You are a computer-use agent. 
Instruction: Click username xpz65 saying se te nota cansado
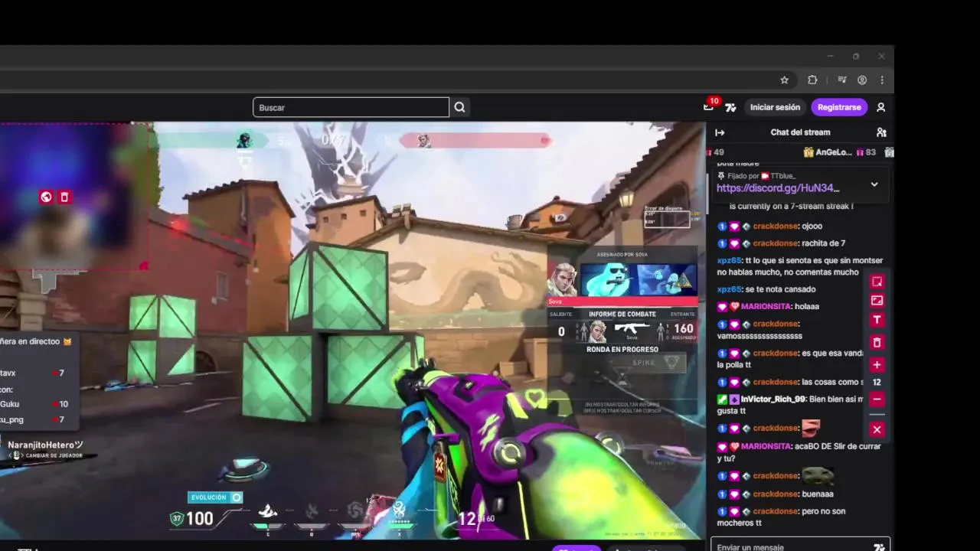point(729,289)
